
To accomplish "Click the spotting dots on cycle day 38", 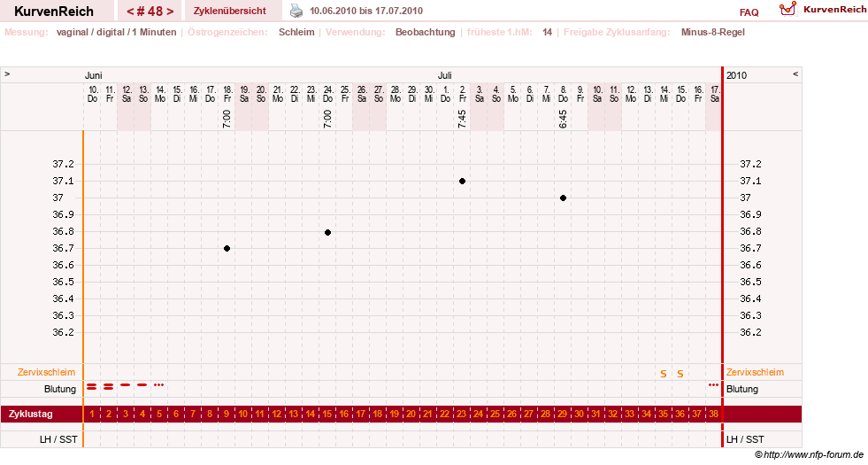I will (713, 384).
